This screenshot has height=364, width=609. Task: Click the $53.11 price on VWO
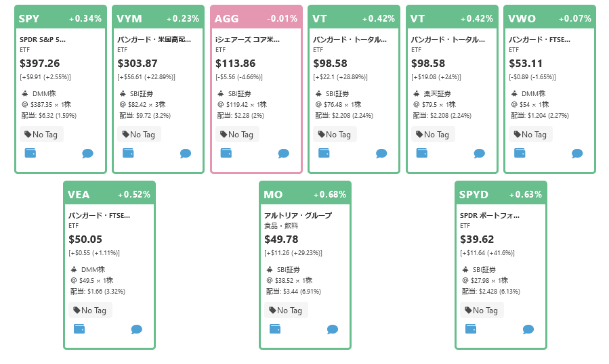coord(526,63)
